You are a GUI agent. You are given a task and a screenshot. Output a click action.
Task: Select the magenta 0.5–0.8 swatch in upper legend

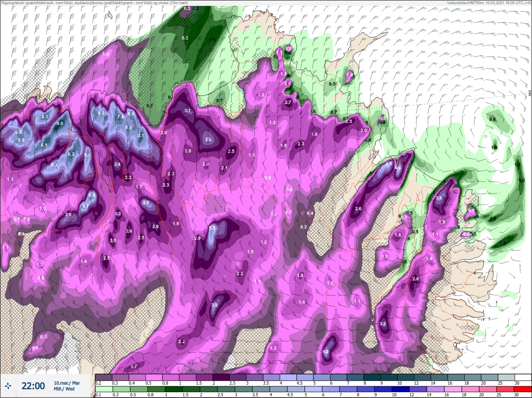[155, 377]
